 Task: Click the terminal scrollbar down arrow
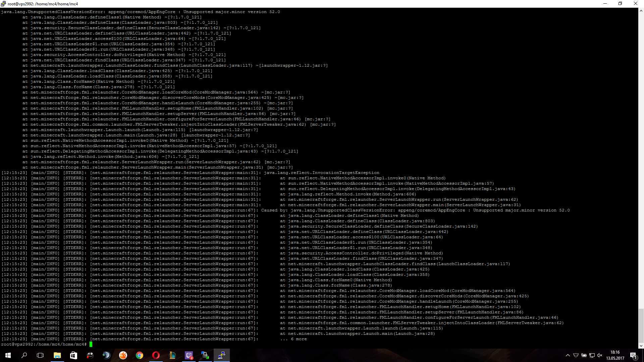click(641, 345)
